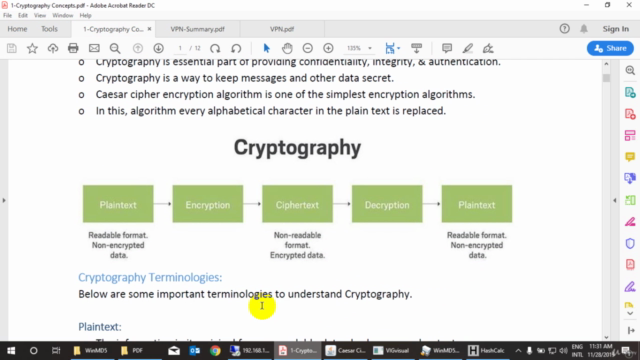Open the Window menu
Viewport: 640px width, 360px height.
pos(62,16)
